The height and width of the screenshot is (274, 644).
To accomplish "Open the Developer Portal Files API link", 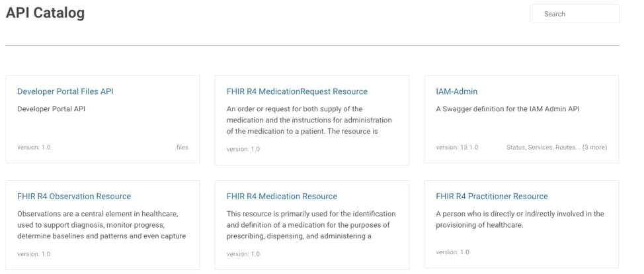I will 65,91.
